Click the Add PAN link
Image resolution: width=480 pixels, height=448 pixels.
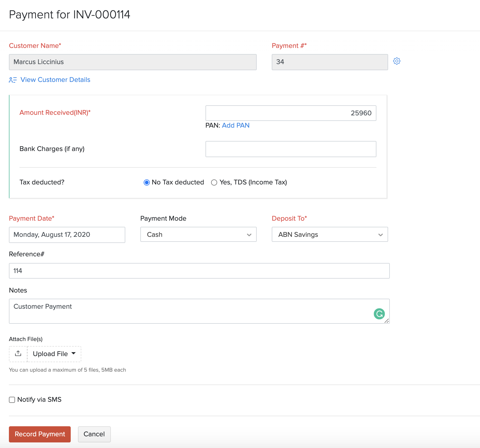pos(236,125)
